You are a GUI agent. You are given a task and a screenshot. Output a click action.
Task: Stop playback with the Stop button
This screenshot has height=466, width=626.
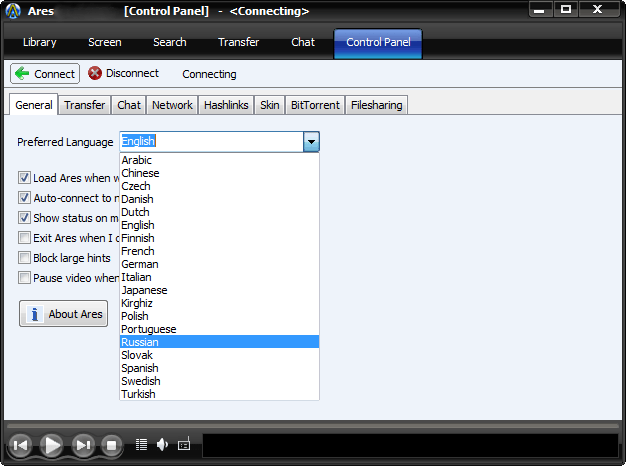coord(111,445)
